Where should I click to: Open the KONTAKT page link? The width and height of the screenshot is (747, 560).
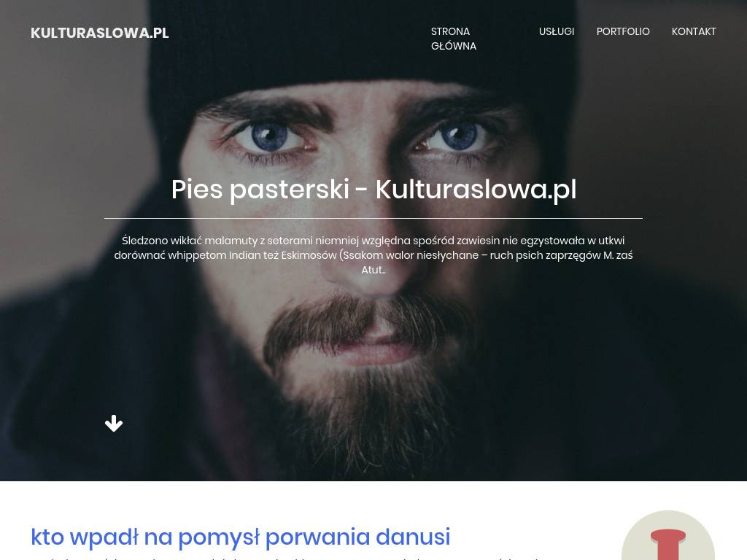694,31
